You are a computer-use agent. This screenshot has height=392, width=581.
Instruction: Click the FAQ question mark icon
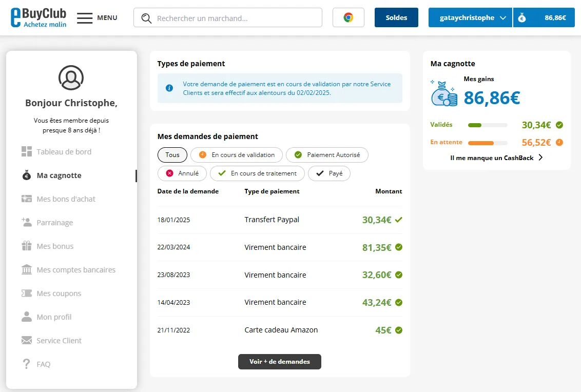click(26, 364)
